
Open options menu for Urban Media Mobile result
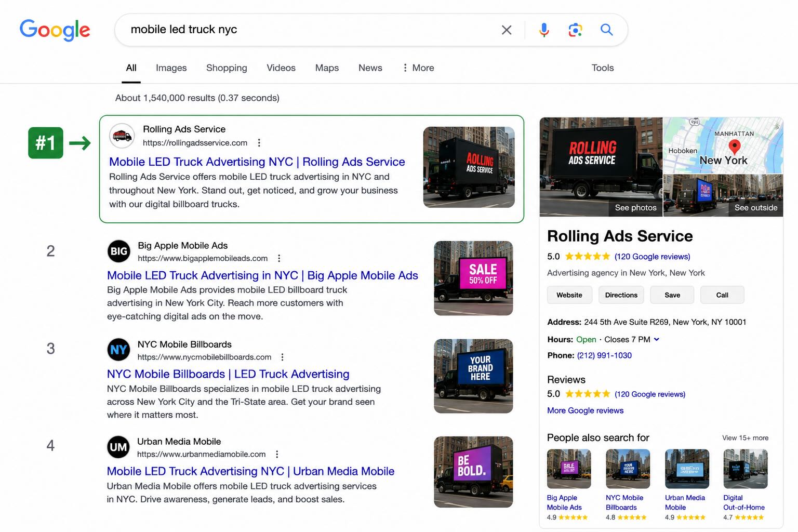pyautogui.click(x=277, y=454)
